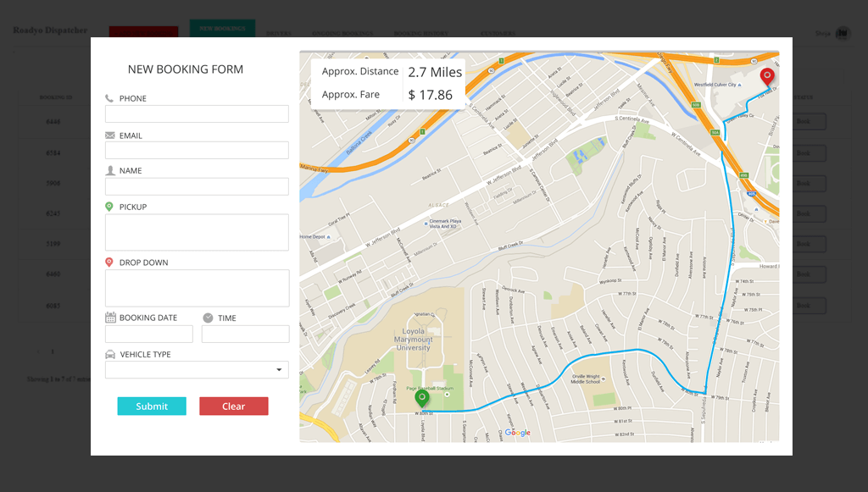This screenshot has height=492, width=868.
Task: Open the DRIVERS tab in background page
Action: pyautogui.click(x=278, y=34)
